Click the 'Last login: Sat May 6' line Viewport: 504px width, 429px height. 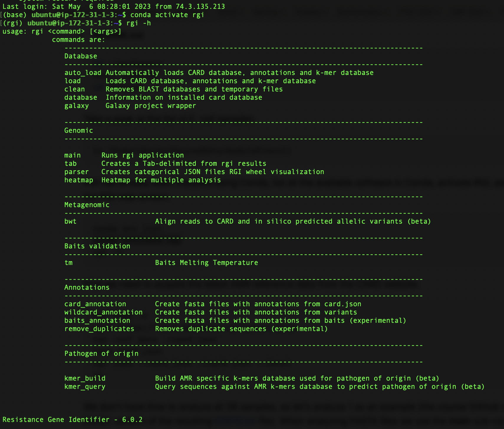[114, 6]
